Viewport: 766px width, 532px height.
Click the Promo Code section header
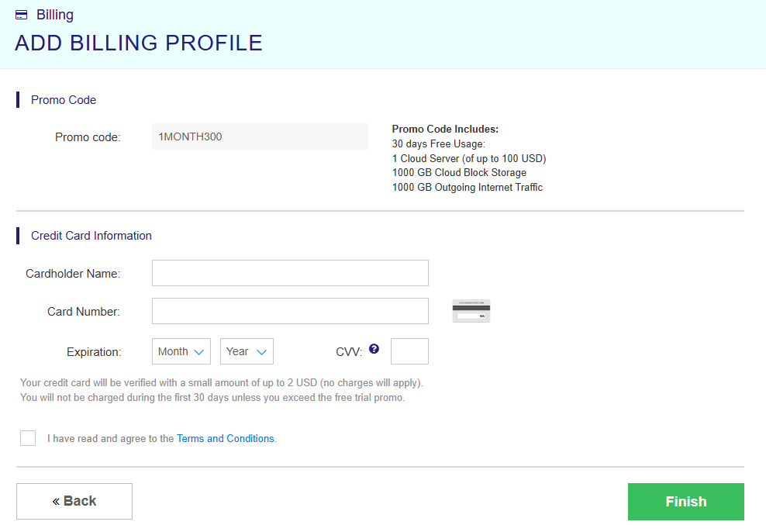click(x=64, y=100)
